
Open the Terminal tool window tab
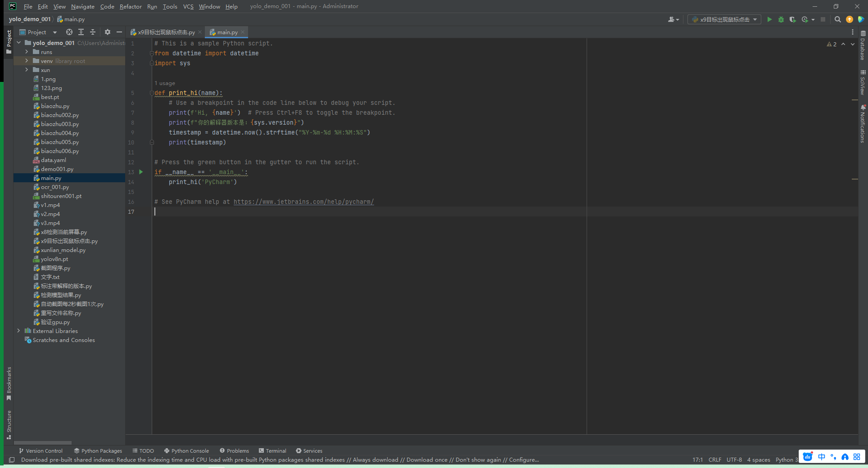tap(272, 451)
